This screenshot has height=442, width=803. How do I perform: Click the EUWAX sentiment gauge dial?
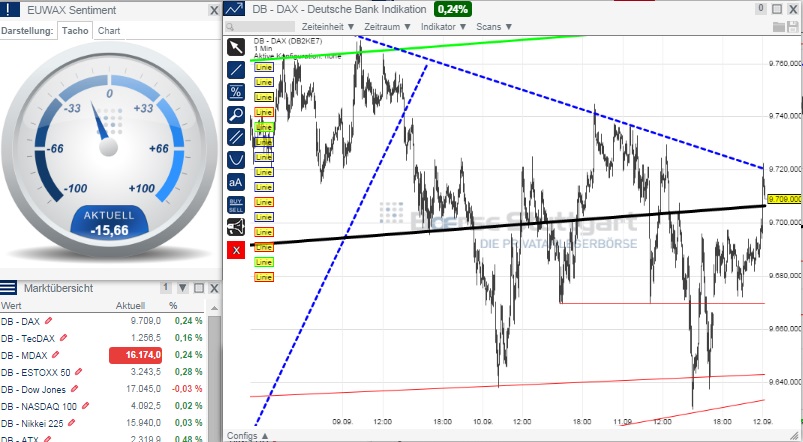coord(110,150)
